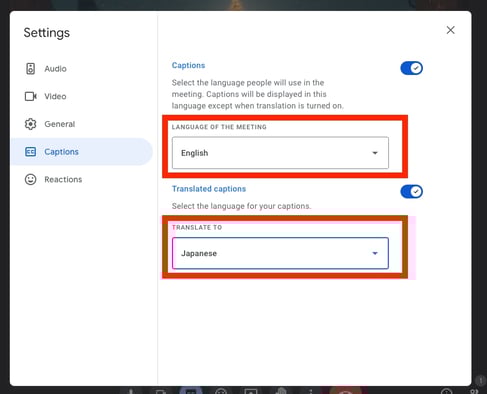
Task: Click the 'Select the language for your captions' text
Action: (x=241, y=206)
